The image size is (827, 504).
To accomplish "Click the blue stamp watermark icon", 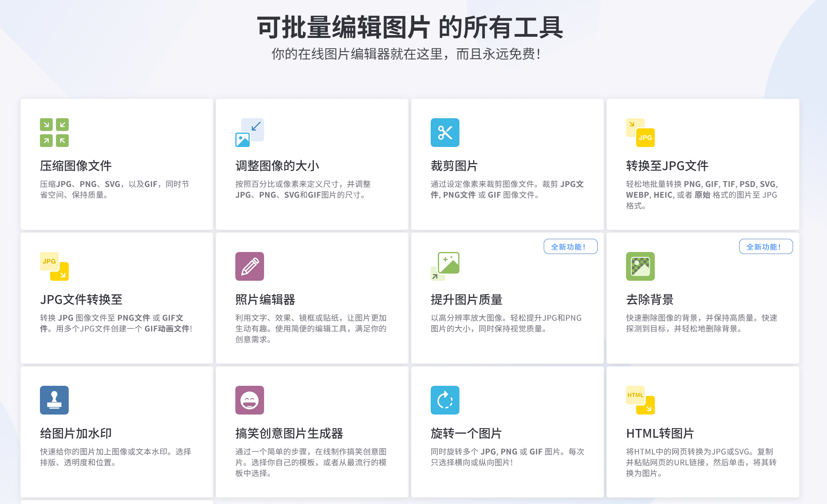I will click(54, 400).
